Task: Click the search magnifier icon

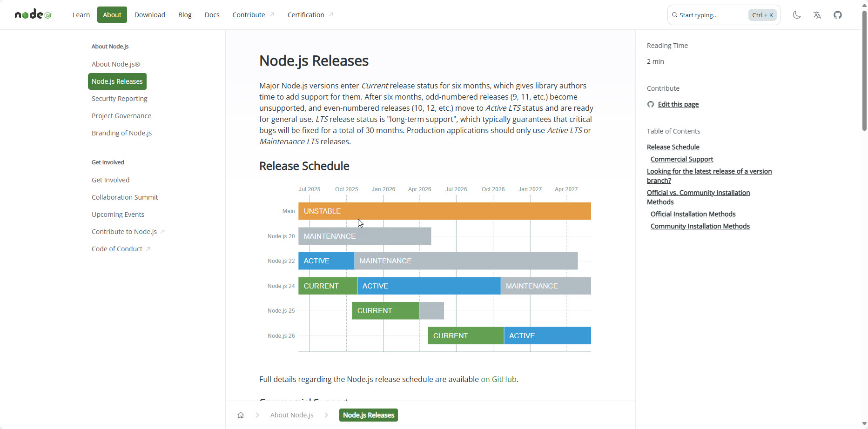Action: click(674, 15)
